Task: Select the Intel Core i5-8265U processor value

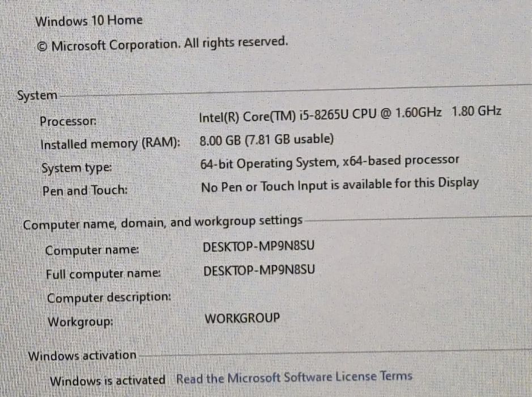Action: (x=350, y=114)
